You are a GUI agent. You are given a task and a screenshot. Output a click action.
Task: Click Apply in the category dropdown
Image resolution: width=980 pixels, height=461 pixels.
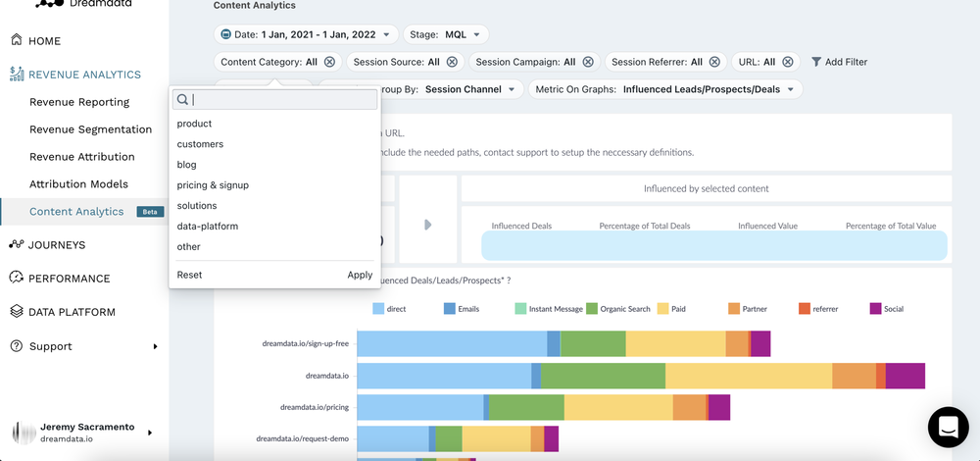(x=360, y=275)
